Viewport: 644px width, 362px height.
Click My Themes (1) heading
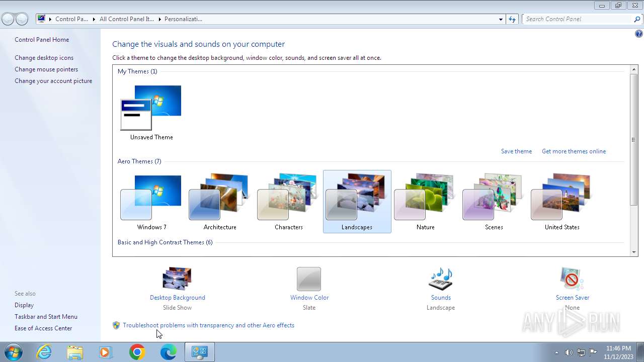[137, 71]
